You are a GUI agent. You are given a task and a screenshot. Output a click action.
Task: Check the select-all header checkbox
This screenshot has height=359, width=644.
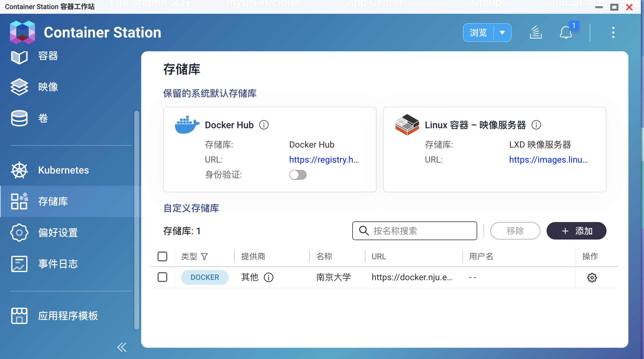click(162, 256)
